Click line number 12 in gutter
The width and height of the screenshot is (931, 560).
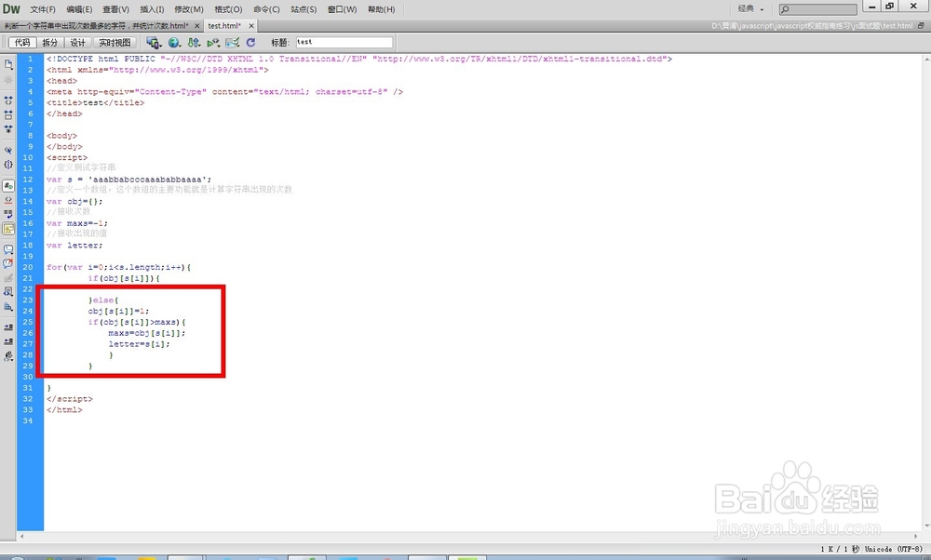[28, 180]
